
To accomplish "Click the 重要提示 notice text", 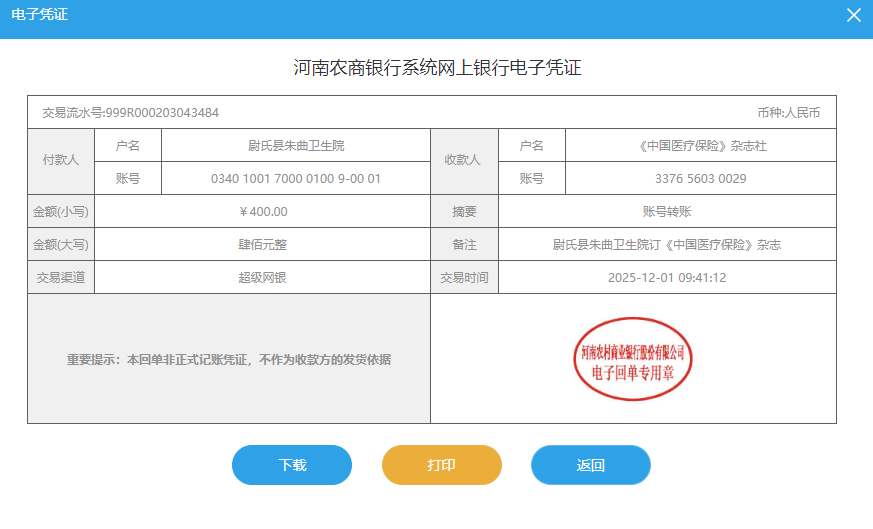I will tap(229, 359).
